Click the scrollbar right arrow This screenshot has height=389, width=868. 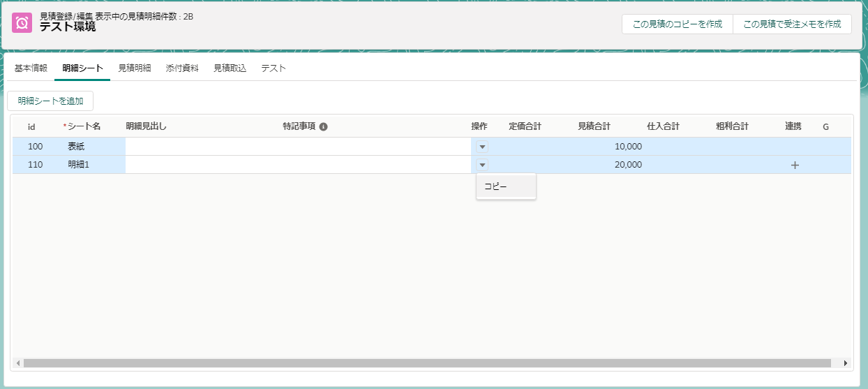click(846, 363)
